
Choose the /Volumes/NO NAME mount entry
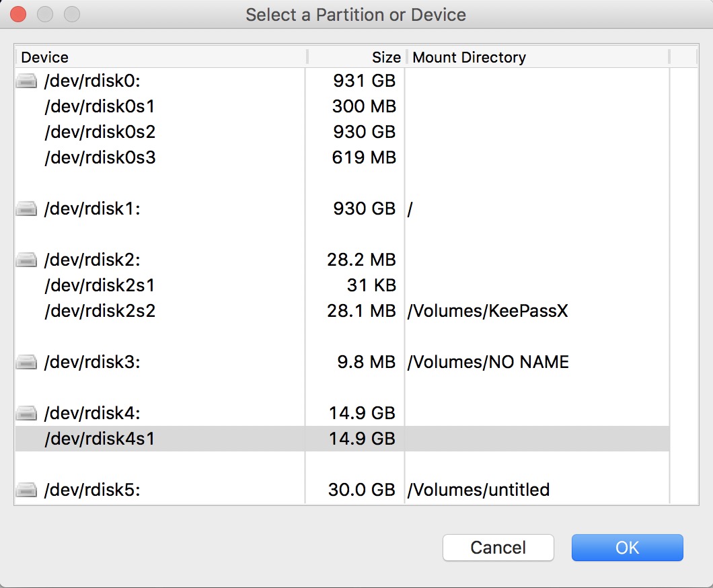(x=488, y=363)
